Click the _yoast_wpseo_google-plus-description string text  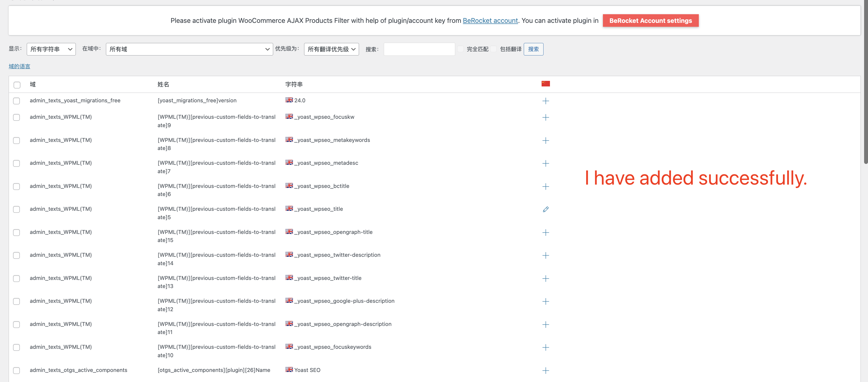coord(344,301)
